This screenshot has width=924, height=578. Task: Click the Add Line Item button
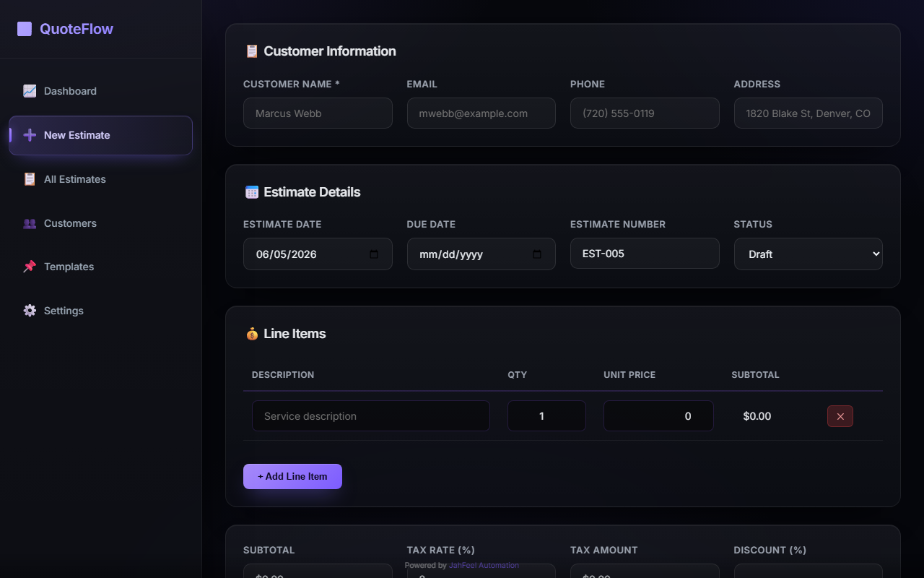292,476
